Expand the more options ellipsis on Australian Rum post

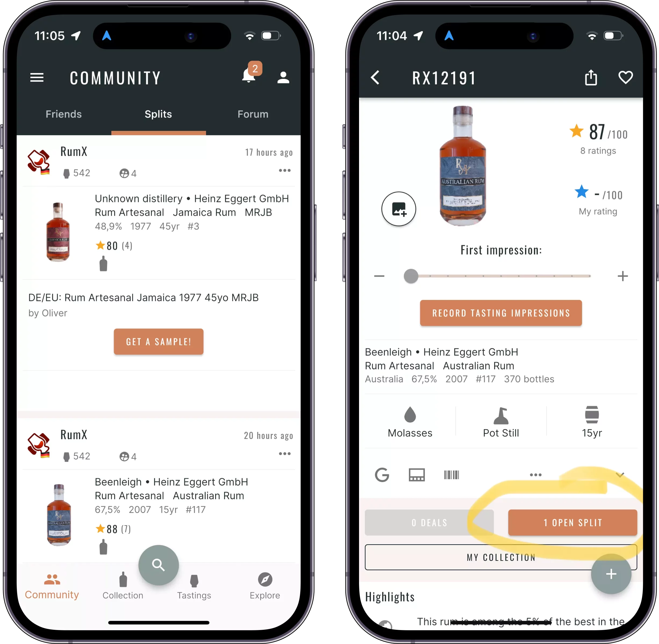point(283,454)
